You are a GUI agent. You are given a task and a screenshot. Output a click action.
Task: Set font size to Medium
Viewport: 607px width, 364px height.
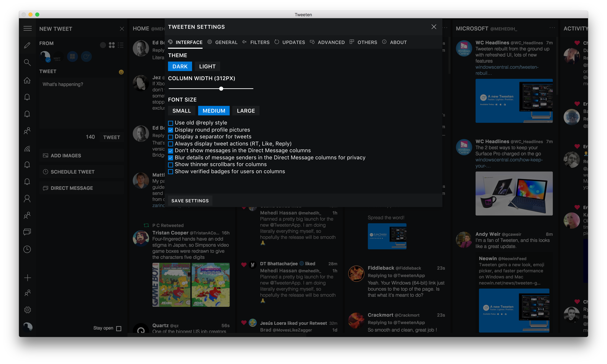pos(214,111)
